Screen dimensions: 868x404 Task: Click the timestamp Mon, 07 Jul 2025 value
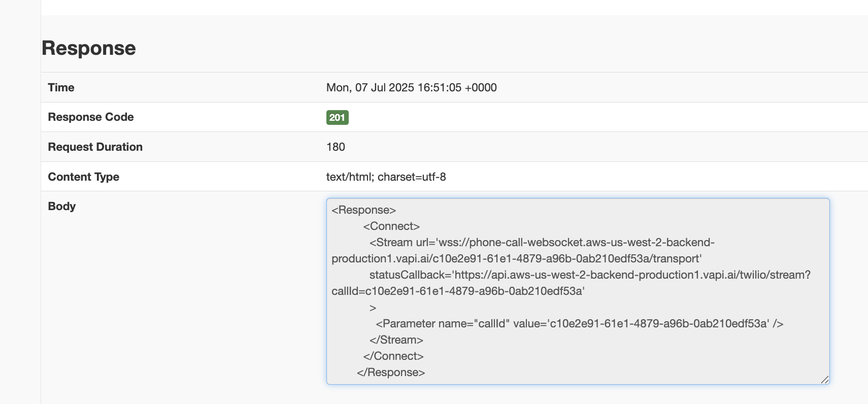[411, 87]
